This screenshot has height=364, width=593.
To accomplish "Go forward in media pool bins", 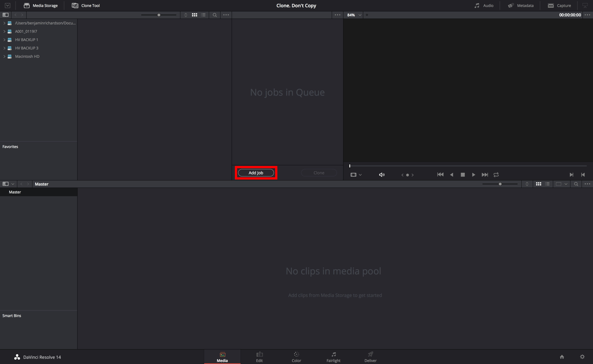I will tap(28, 184).
